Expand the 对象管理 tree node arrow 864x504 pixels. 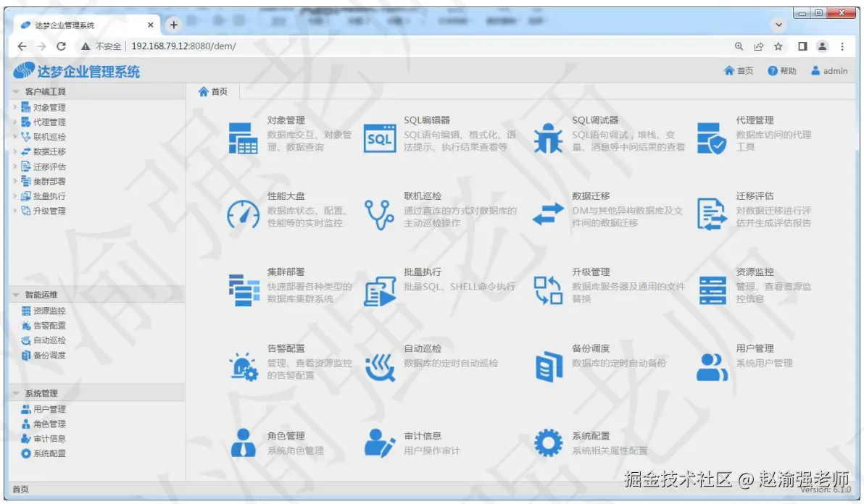click(15, 107)
